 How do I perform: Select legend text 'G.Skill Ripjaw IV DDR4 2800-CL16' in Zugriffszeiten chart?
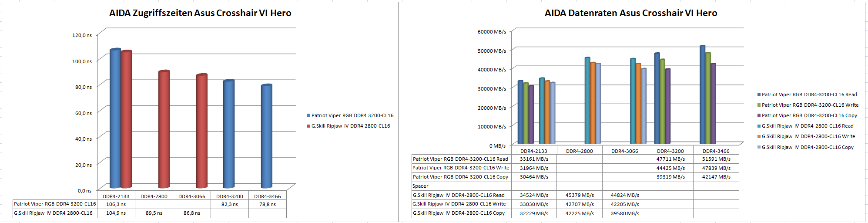click(351, 126)
